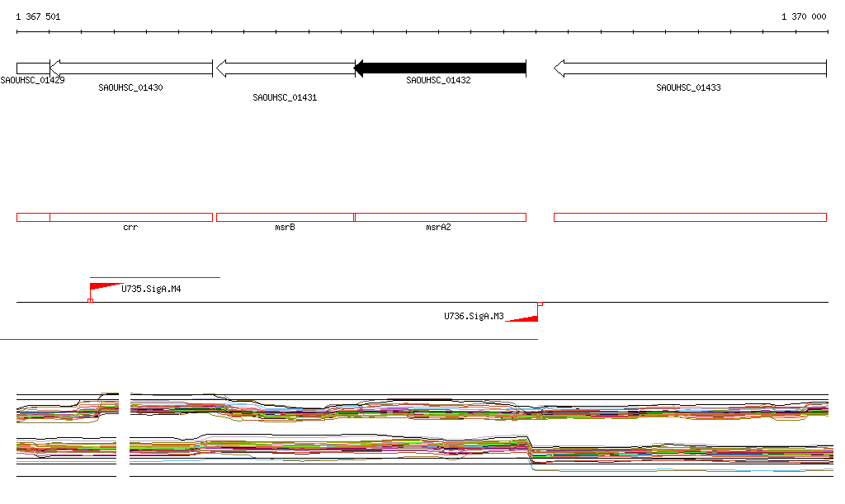Select the SAOUHSC_01430 gene arrow

[131, 68]
